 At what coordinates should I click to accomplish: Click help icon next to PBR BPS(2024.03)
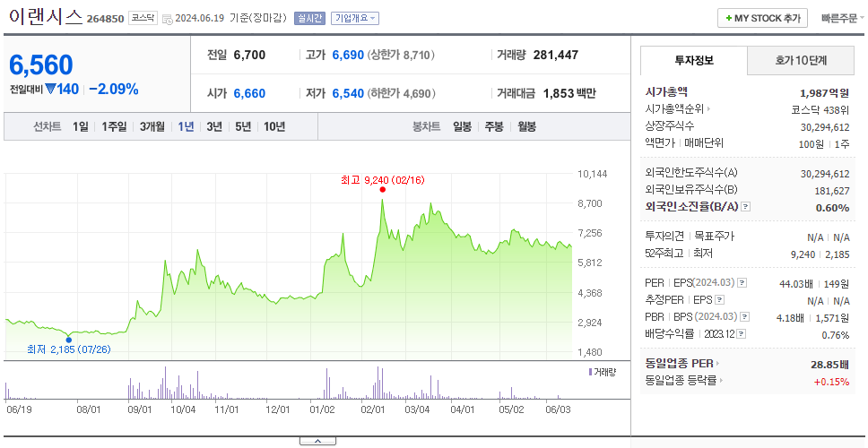[746, 317]
